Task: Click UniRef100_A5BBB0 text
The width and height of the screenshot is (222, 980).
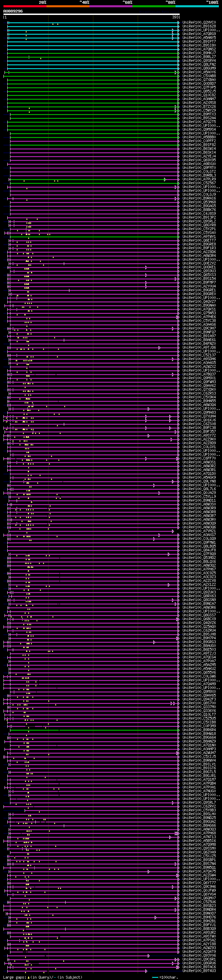Action: click(x=199, y=137)
